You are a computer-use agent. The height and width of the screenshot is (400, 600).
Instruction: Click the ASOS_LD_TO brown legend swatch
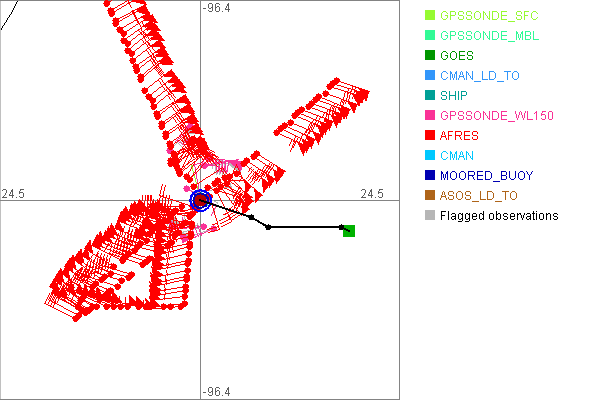(x=430, y=196)
